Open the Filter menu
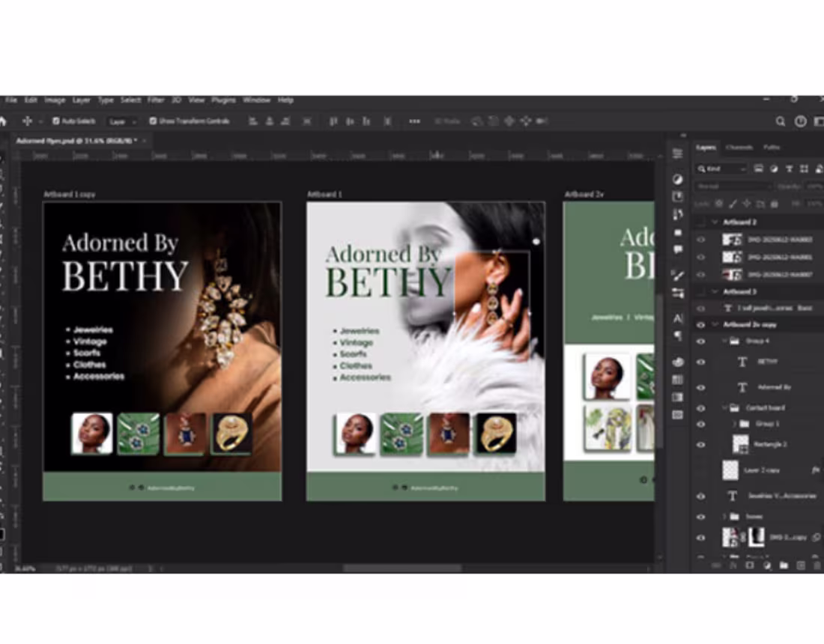This screenshot has width=824, height=644. (x=155, y=100)
